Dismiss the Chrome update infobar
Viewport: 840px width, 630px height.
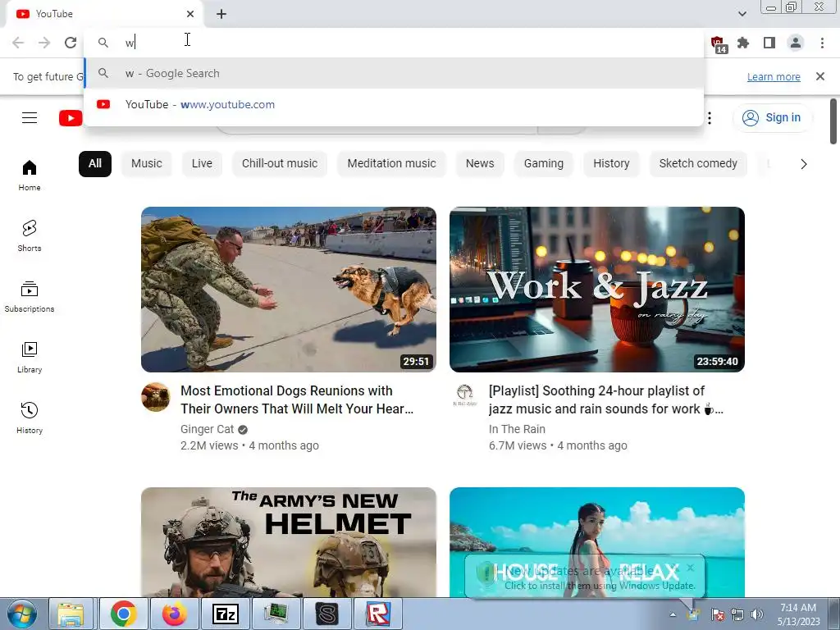[x=819, y=76]
